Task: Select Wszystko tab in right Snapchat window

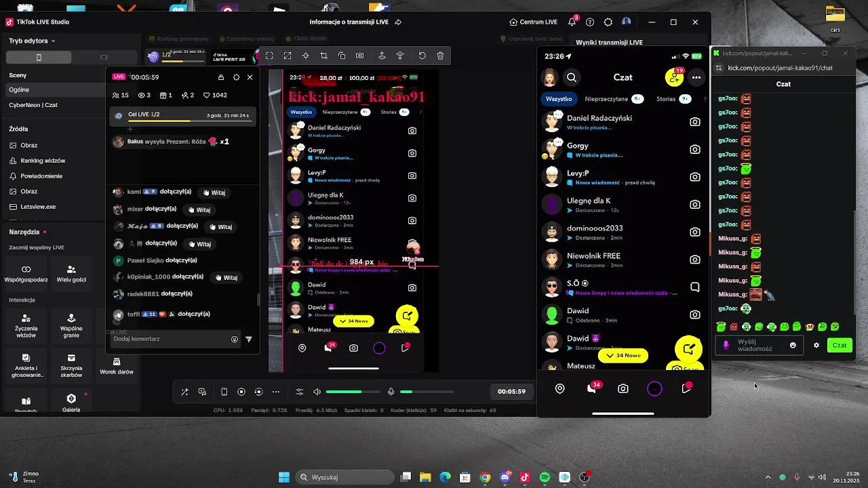Action: coord(559,99)
